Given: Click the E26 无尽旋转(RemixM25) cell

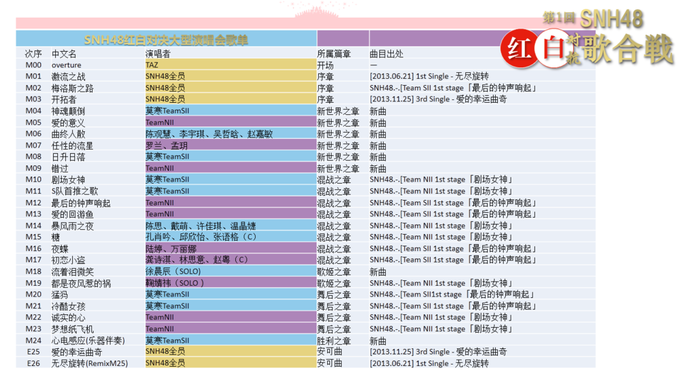Looking at the screenshot, I should point(90,363).
